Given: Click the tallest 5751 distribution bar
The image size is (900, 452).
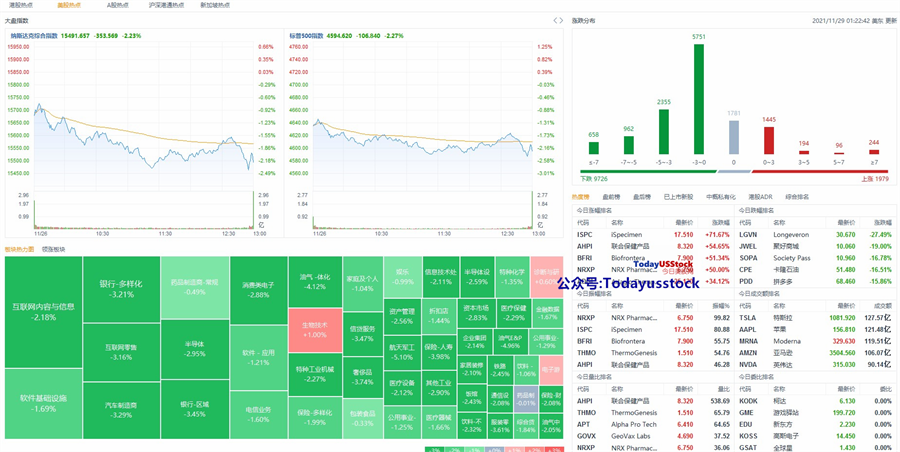Looking at the screenshot, I should pos(699,99).
